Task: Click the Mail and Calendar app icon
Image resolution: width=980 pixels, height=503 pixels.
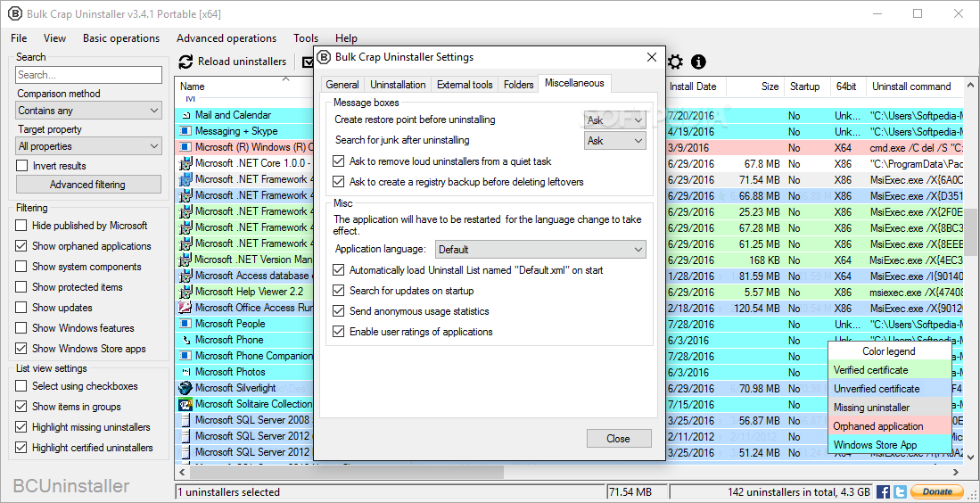Action: point(185,116)
